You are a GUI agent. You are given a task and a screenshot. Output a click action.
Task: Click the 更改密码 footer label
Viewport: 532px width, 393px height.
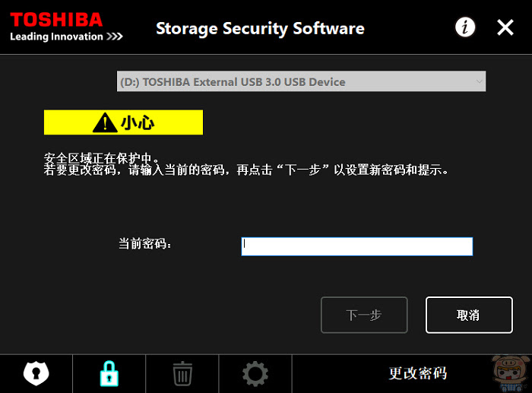pos(418,373)
